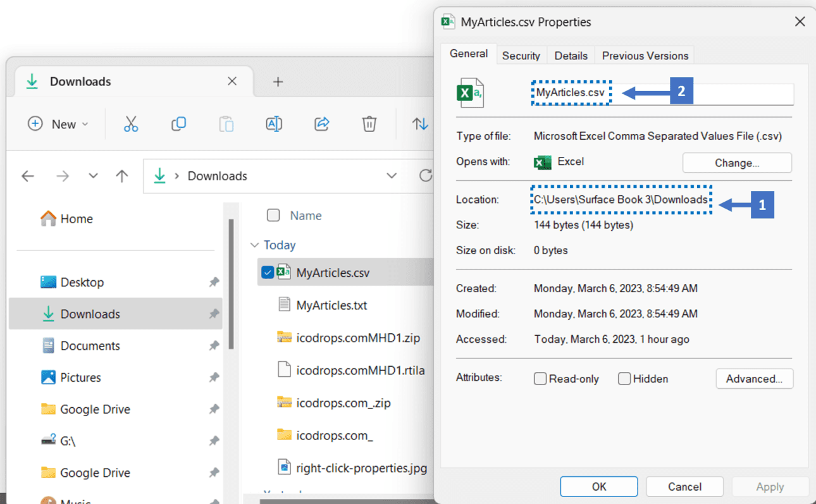
Task: Collapse the Today group in the file list
Action: pos(254,245)
